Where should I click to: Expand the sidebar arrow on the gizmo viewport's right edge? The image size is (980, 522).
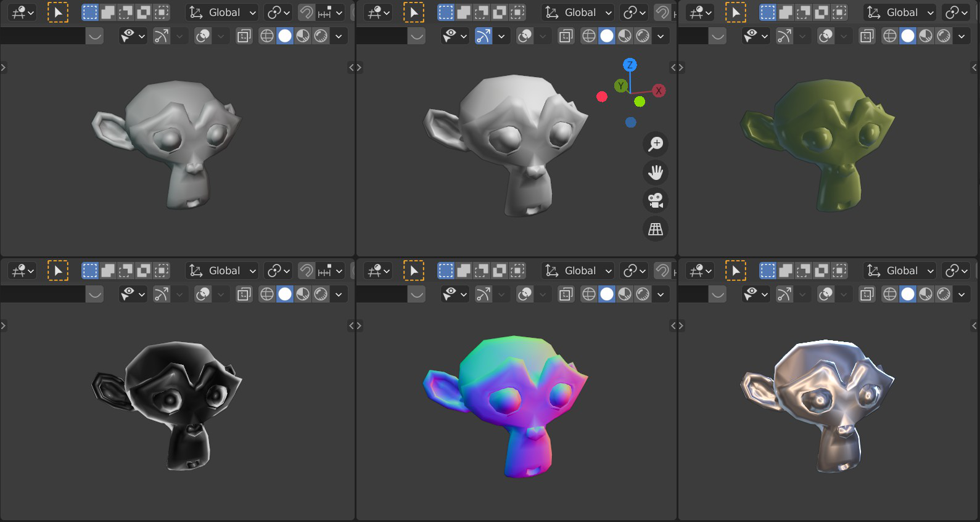673,67
